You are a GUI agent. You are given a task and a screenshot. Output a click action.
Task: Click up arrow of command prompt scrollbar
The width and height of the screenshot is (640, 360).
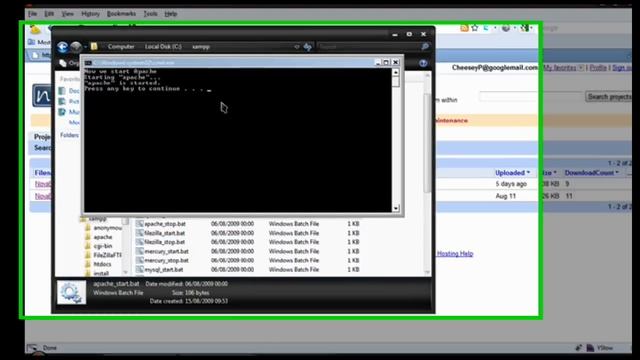(396, 72)
